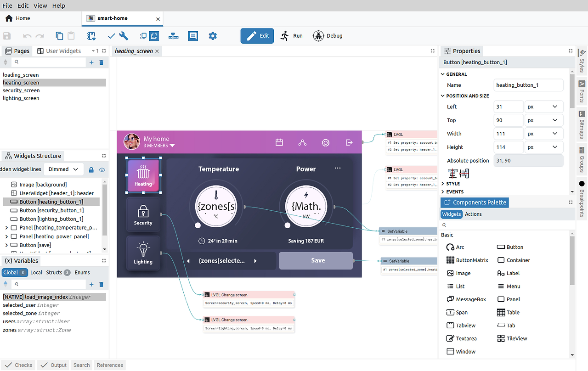Open Top unit px dropdown
This screenshot has height=371, width=588.
click(544, 120)
